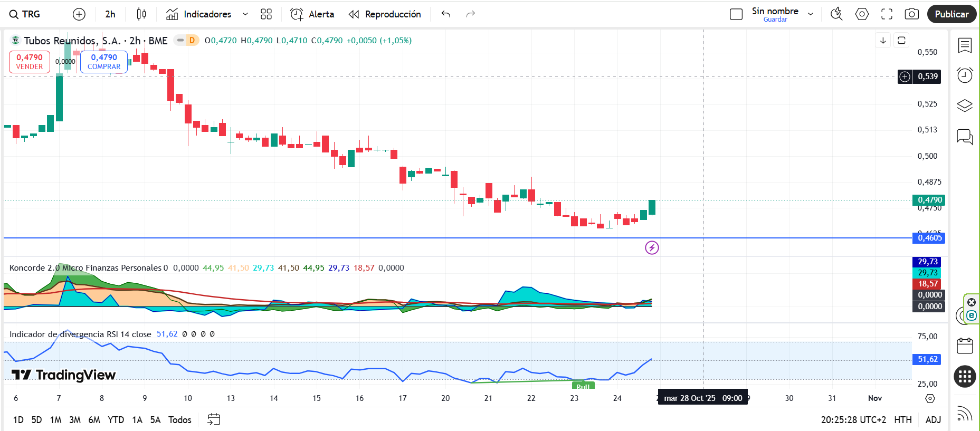Enter fullscreen mode
The image size is (980, 431).
[887, 14]
